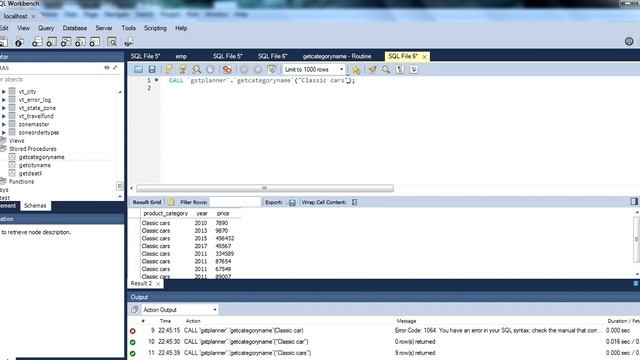Commit the transaction icon
The image size is (640, 360).
pyautogui.click(x=244, y=69)
